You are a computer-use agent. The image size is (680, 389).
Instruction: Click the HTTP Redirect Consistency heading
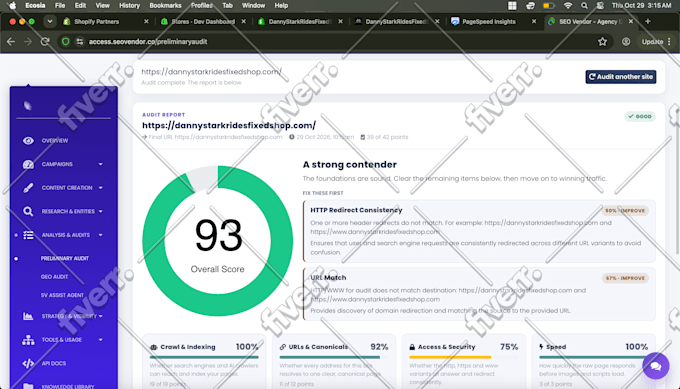point(356,210)
